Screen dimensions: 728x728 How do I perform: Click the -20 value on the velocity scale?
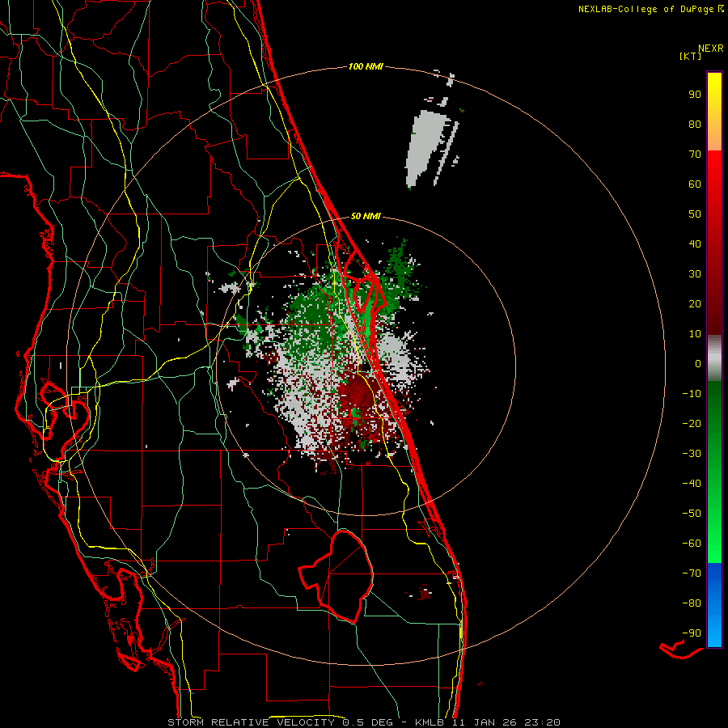692,424
